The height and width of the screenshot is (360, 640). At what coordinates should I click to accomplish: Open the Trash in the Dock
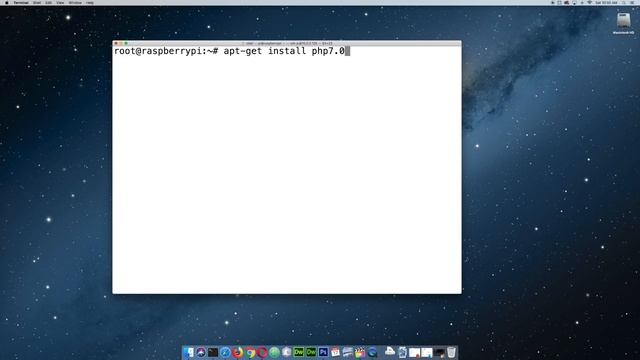[x=451, y=352]
